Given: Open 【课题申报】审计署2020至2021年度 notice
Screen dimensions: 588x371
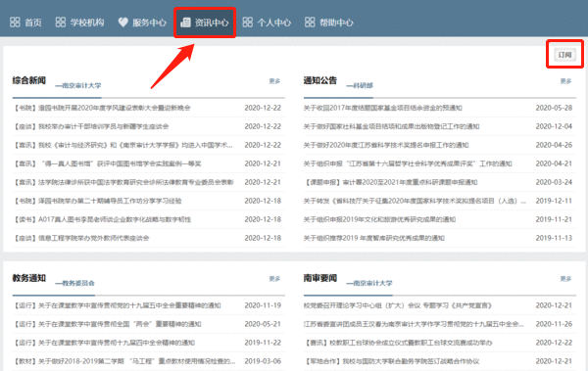Looking at the screenshot, I should point(390,182).
